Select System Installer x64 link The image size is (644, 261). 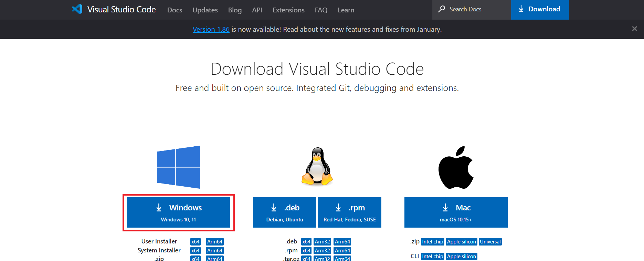click(196, 251)
